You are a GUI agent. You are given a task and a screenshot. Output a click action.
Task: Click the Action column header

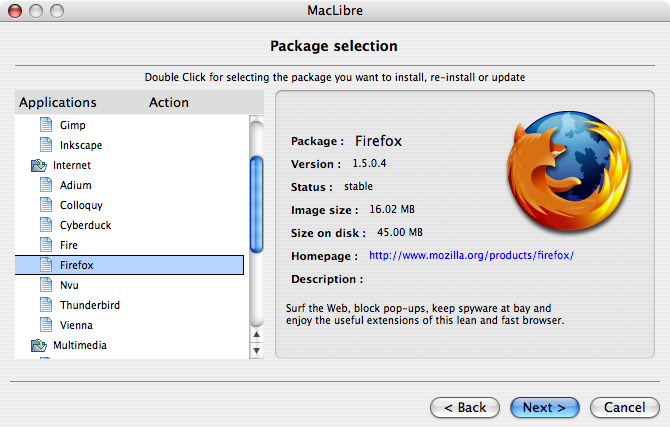pyautogui.click(x=169, y=102)
